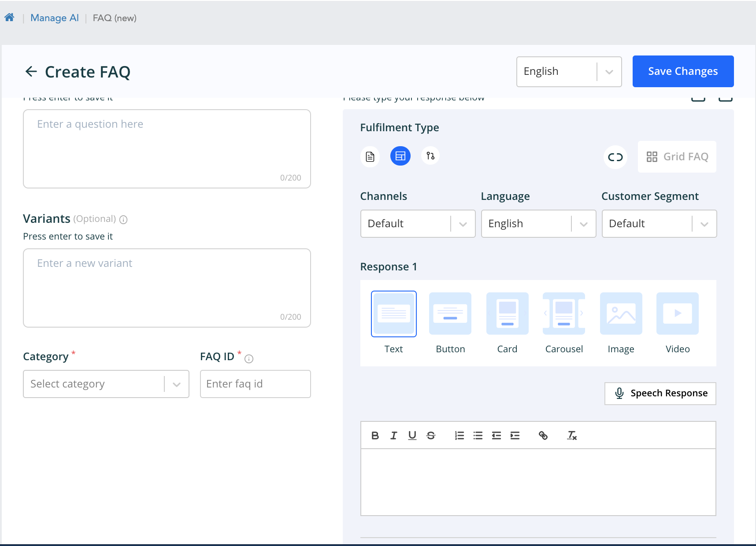Focus the Enter faq id field
This screenshot has width=756, height=546.
[256, 384]
